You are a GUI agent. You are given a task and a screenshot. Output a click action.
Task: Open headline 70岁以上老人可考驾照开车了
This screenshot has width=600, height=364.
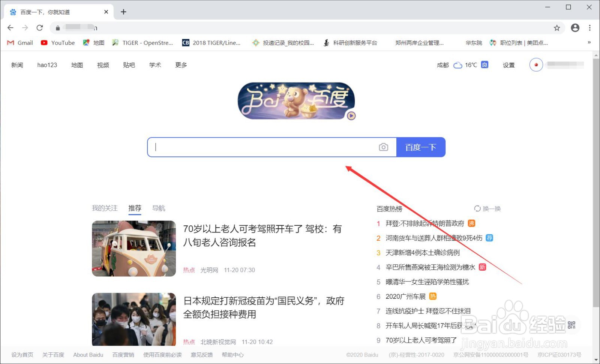[x=262, y=236]
